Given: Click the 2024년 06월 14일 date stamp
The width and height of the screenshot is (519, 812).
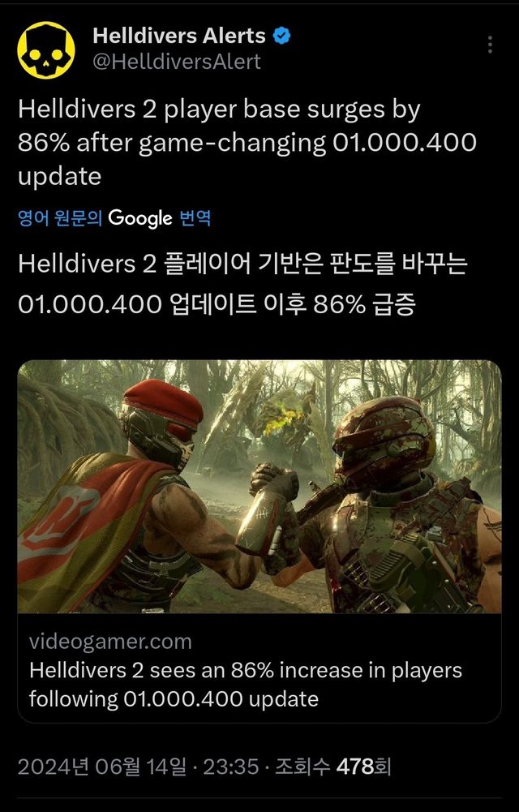Looking at the screenshot, I should pyautogui.click(x=101, y=766).
